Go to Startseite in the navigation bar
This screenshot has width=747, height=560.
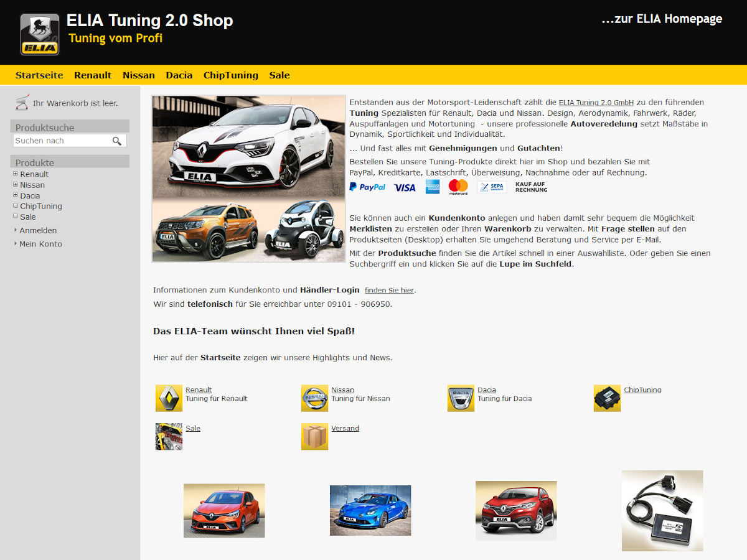pos(39,75)
